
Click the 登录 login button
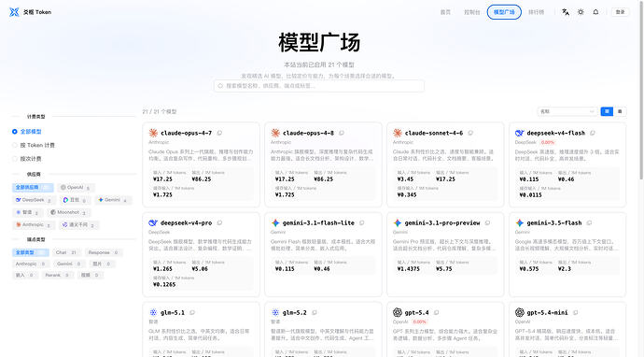(620, 12)
